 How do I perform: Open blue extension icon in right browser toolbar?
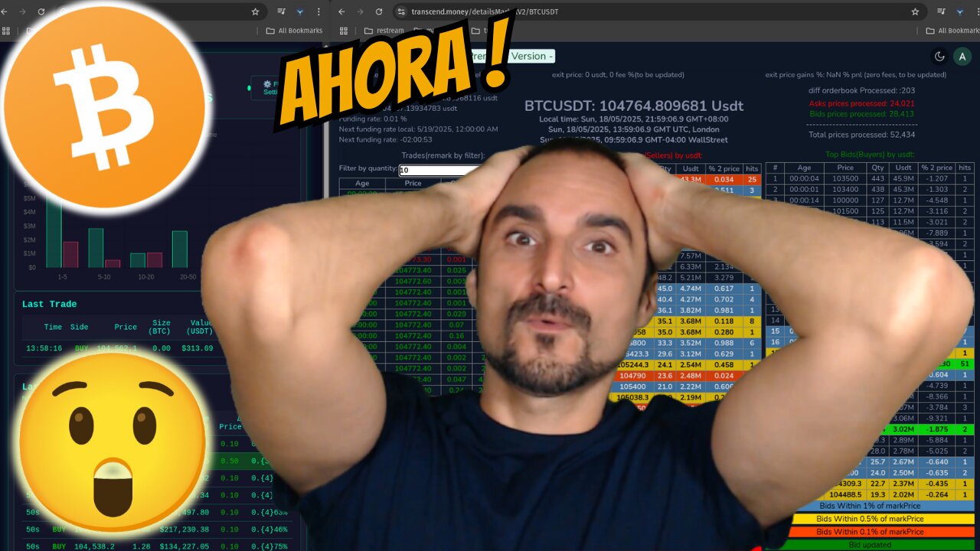(x=959, y=12)
